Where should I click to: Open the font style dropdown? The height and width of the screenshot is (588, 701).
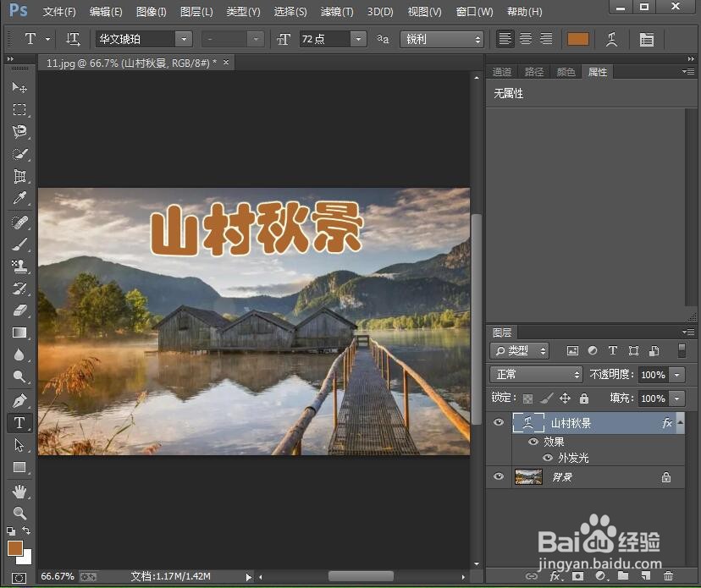click(256, 39)
